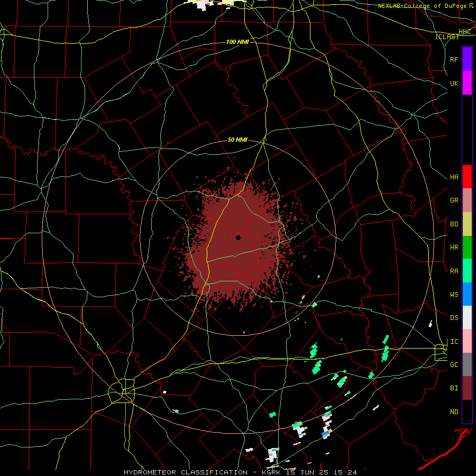Click the ND legend label text
The width and height of the screenshot is (476, 476).
[x=454, y=412]
